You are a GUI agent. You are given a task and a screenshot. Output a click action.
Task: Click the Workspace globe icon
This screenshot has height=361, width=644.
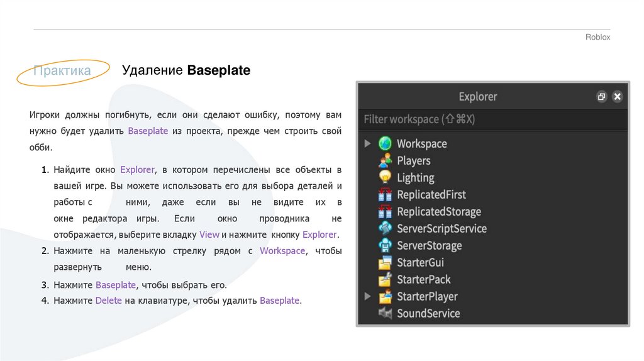pyautogui.click(x=385, y=143)
